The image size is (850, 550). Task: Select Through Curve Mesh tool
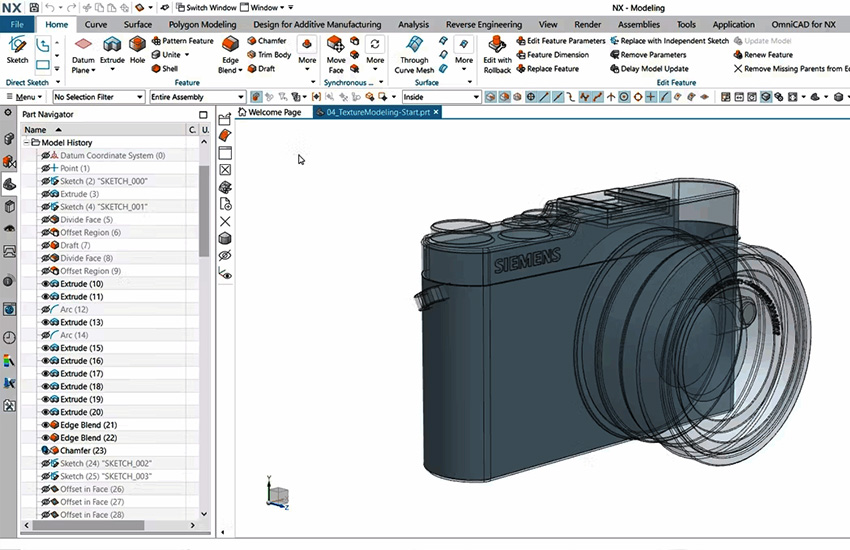point(414,55)
